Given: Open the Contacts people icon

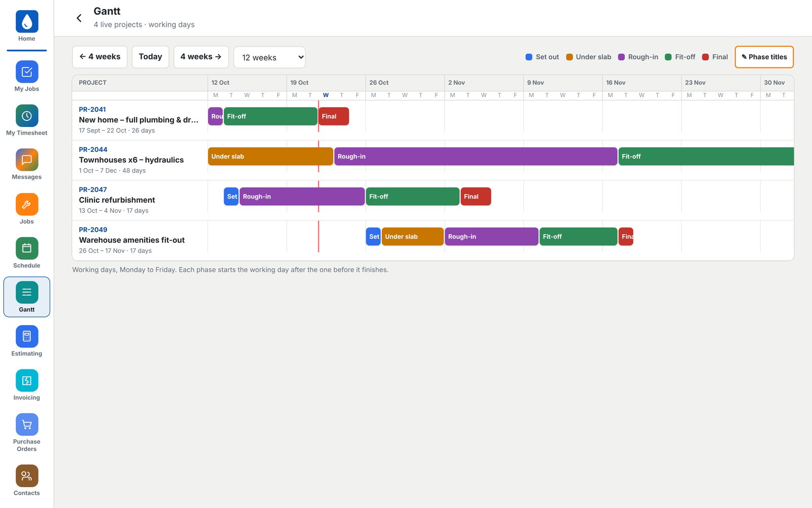Looking at the screenshot, I should click(x=27, y=476).
